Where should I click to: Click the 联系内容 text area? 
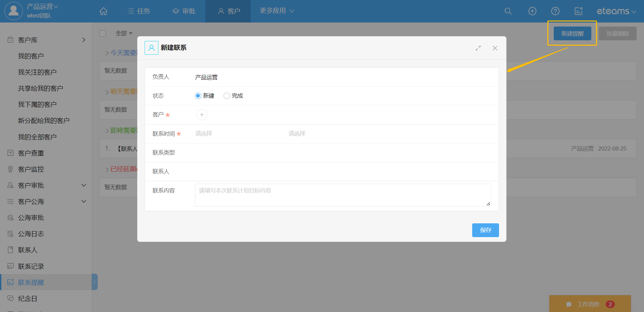point(343,195)
